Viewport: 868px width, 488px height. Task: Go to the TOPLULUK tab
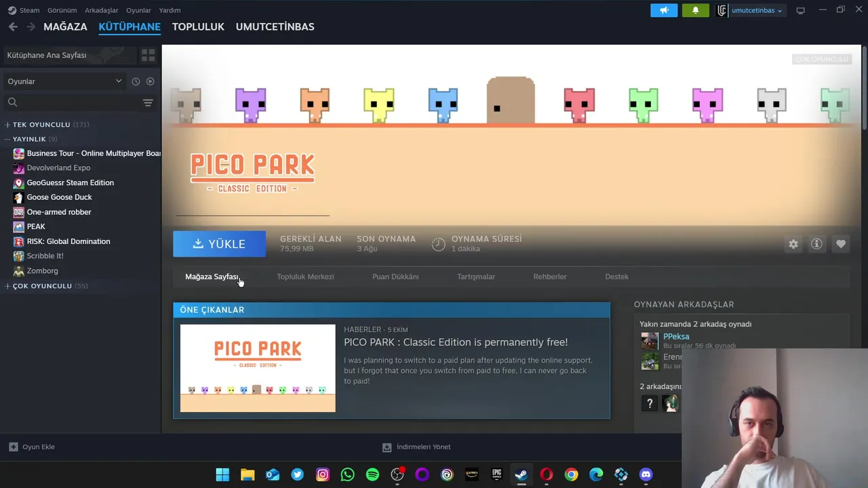tap(198, 26)
